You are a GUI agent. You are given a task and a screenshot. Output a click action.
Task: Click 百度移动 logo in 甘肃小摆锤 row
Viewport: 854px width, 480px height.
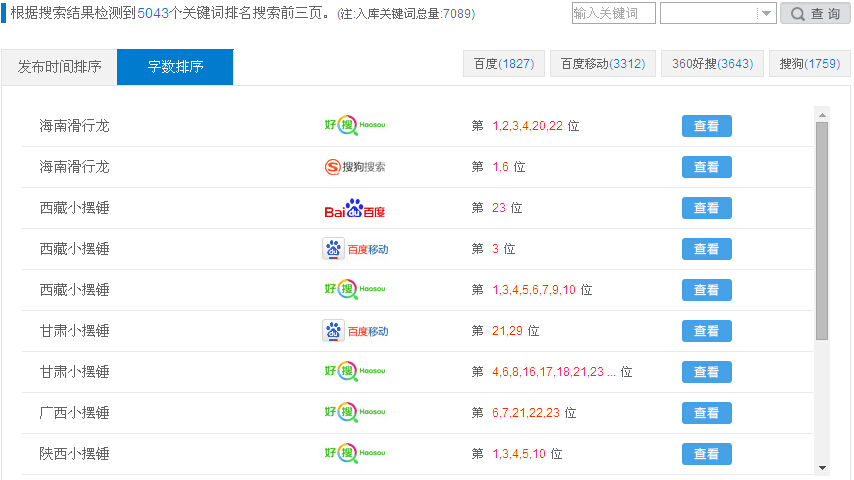coord(355,331)
